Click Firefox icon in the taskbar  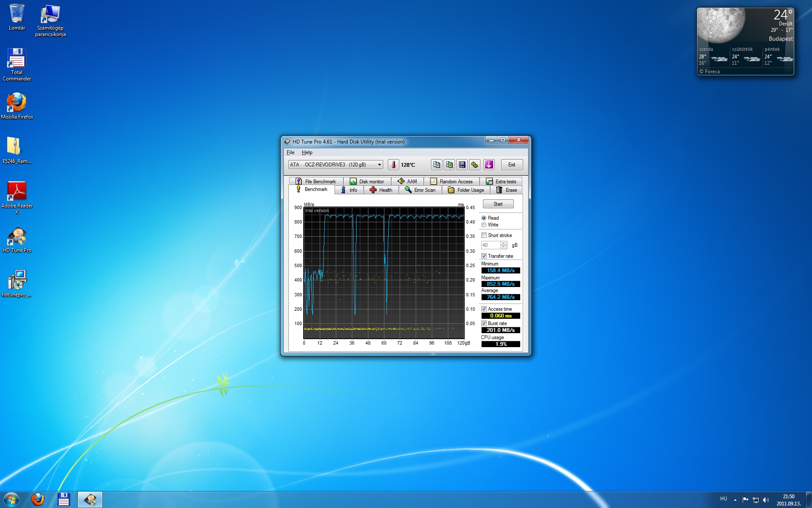click(38, 500)
